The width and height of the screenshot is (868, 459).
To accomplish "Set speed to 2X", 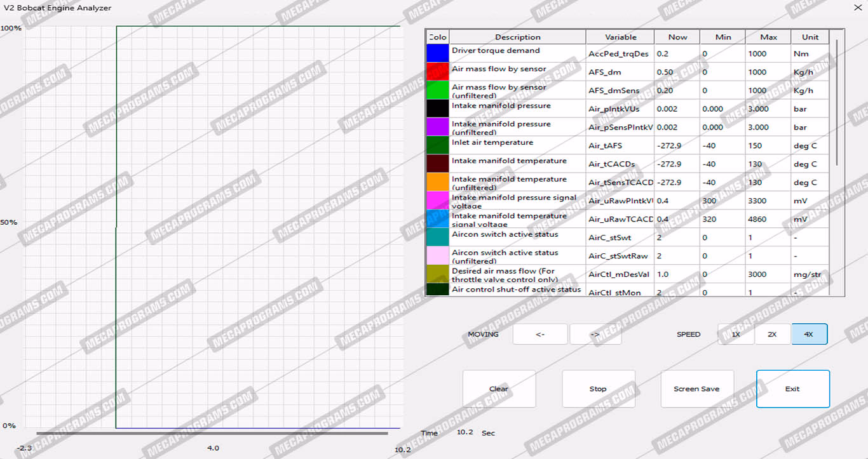I will click(772, 334).
